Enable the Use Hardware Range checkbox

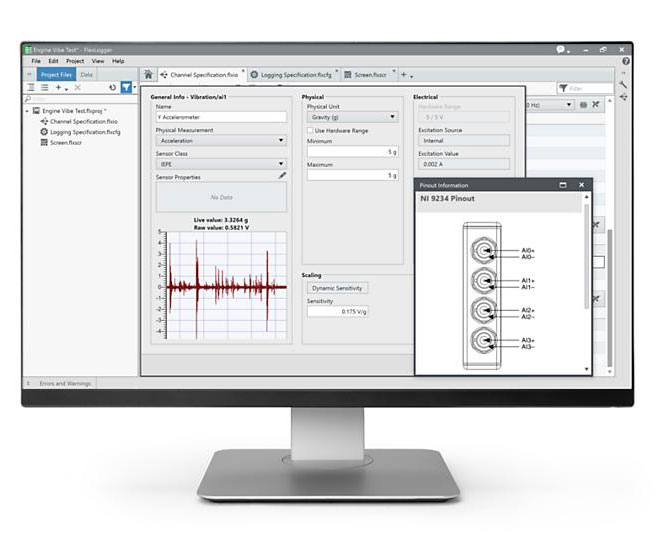310,130
